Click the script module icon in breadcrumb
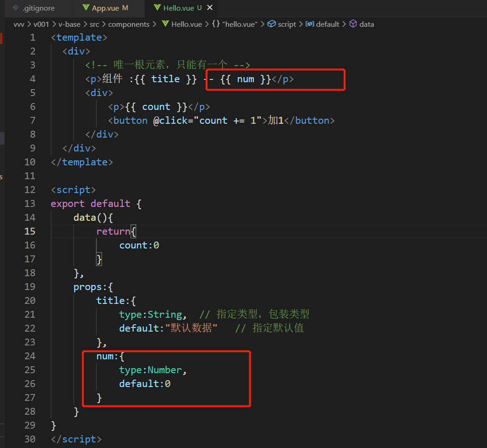 point(271,24)
